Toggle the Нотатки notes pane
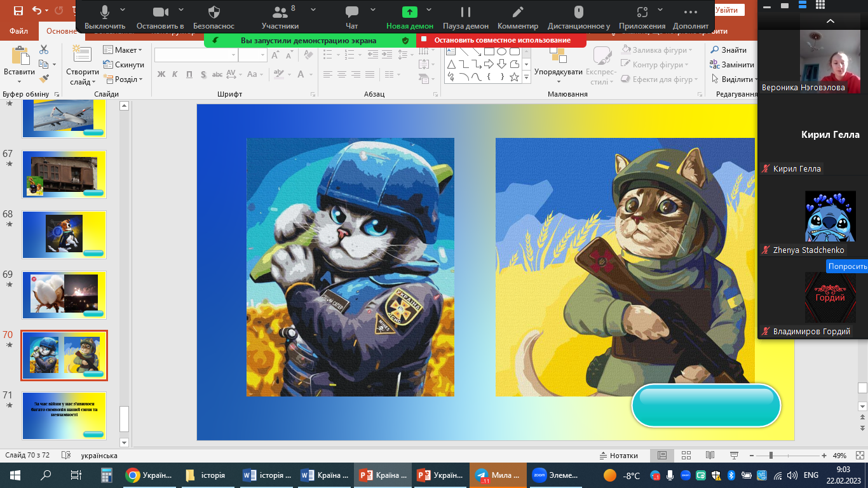868x488 pixels. [618, 456]
